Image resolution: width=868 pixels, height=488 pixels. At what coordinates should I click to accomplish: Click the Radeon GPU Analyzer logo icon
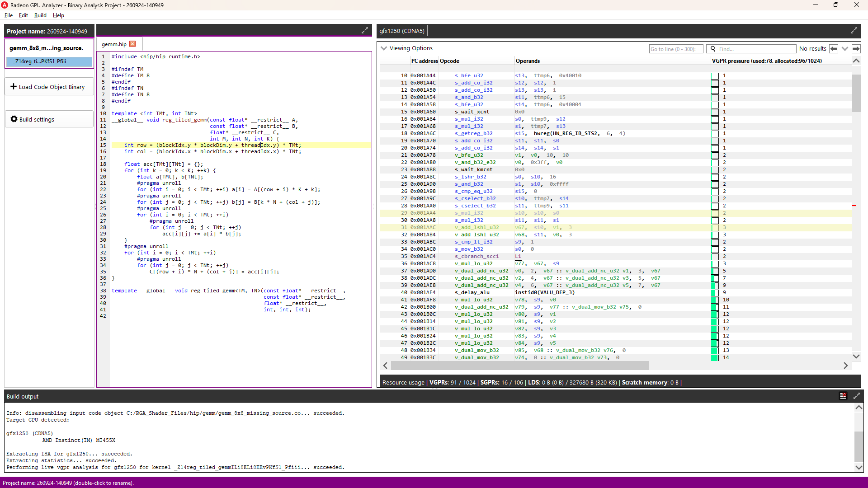(x=5, y=5)
